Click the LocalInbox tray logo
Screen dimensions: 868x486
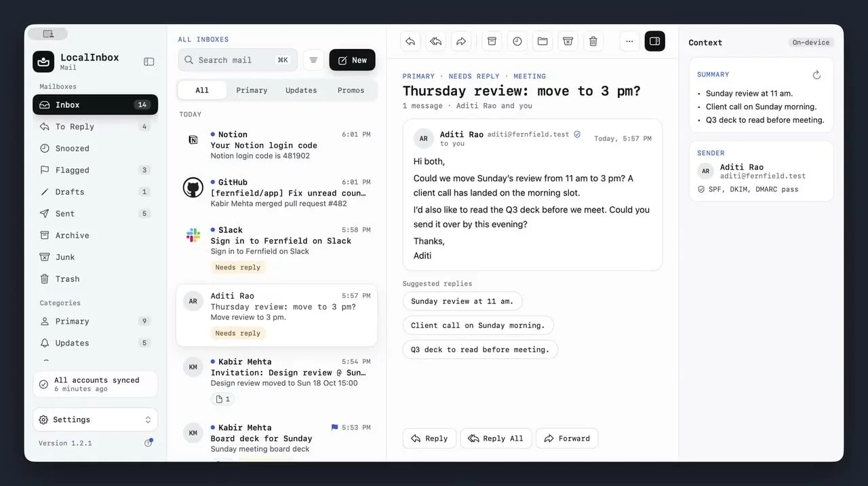(x=43, y=62)
